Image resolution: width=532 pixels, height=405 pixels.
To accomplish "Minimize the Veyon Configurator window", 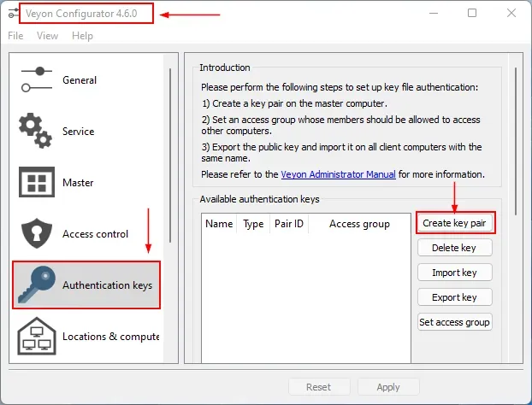I will [x=434, y=13].
